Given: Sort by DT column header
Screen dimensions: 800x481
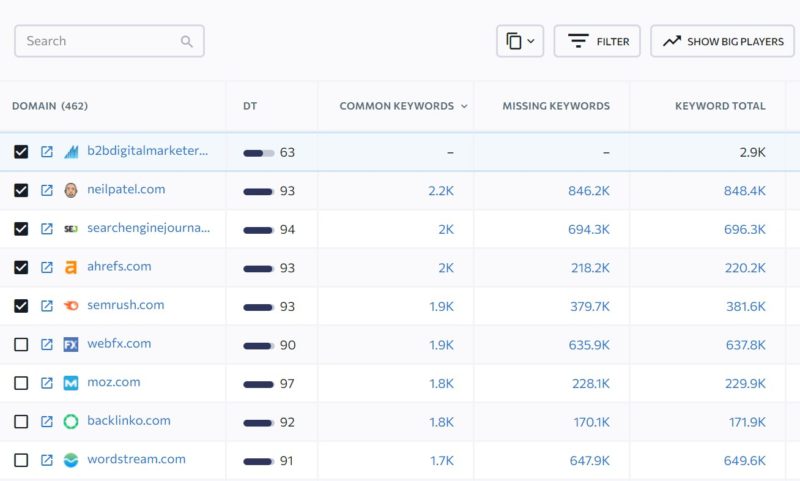Looking at the screenshot, I should click(x=250, y=106).
